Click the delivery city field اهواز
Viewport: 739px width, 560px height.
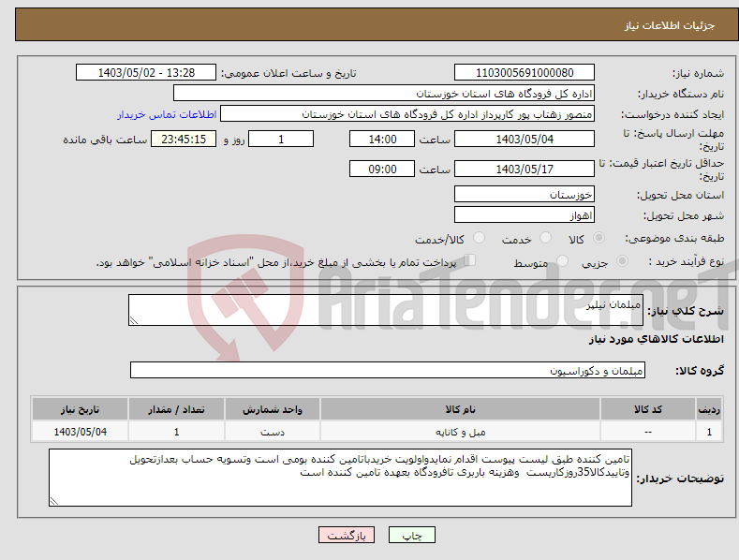pyautogui.click(x=525, y=215)
